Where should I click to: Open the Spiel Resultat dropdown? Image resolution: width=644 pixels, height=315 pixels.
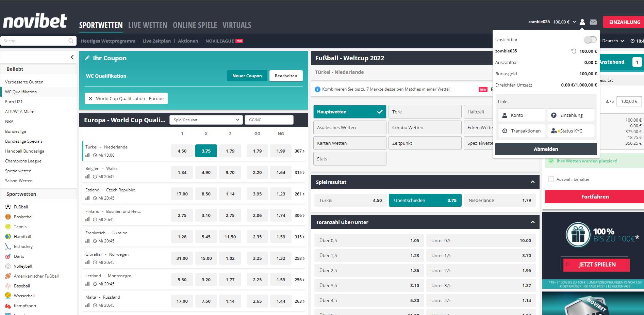pos(206,120)
